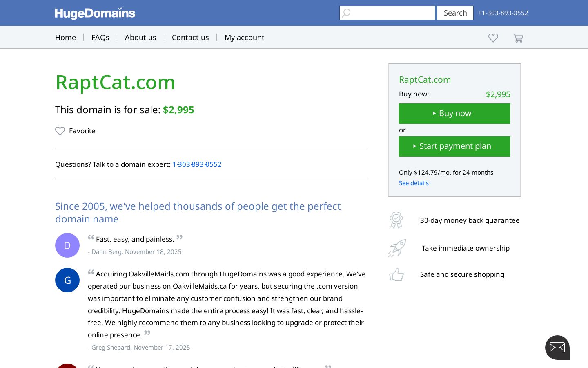Open the favorites heart icon in header
The width and height of the screenshot is (588, 368).
coord(493,38)
